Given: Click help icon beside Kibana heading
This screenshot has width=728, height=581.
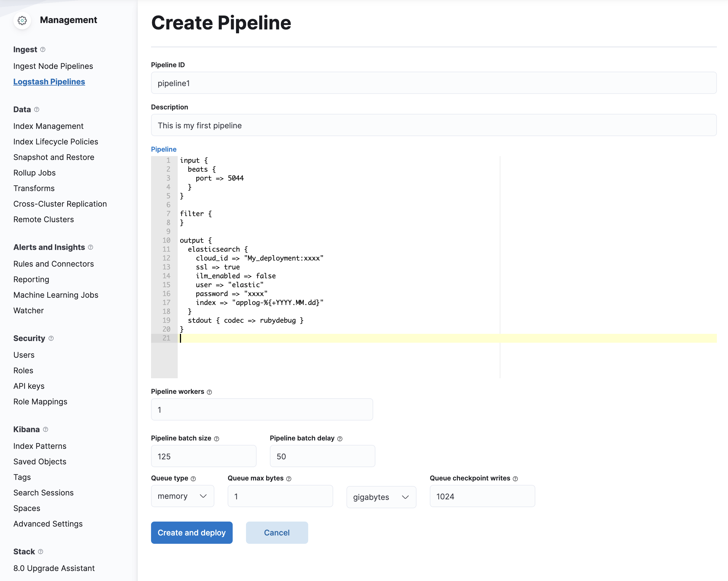Looking at the screenshot, I should [46, 429].
